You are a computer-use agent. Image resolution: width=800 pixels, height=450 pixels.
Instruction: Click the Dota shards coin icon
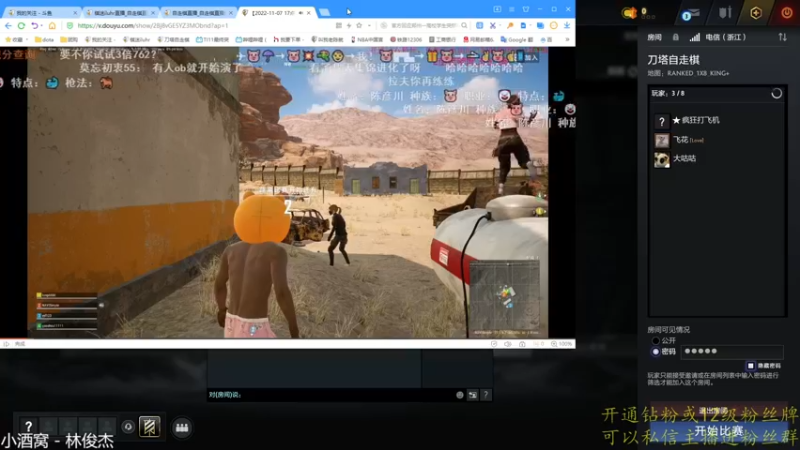(630, 13)
